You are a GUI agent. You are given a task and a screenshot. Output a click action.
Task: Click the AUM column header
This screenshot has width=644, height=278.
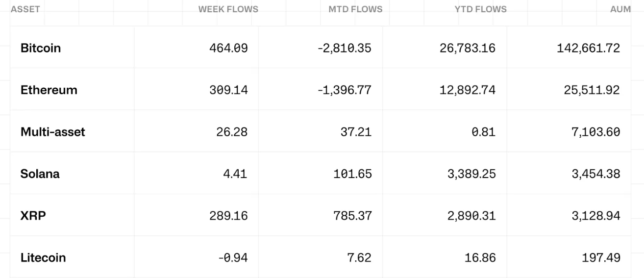tap(620, 9)
